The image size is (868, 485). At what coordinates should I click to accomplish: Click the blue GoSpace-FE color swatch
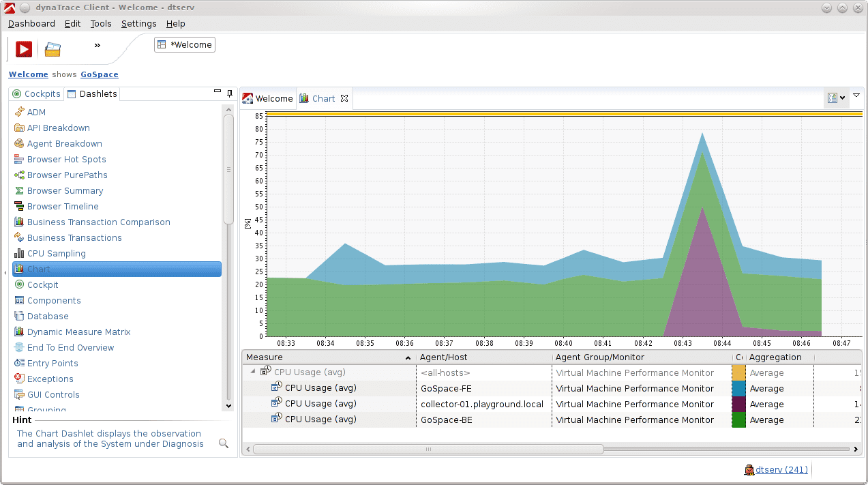738,388
